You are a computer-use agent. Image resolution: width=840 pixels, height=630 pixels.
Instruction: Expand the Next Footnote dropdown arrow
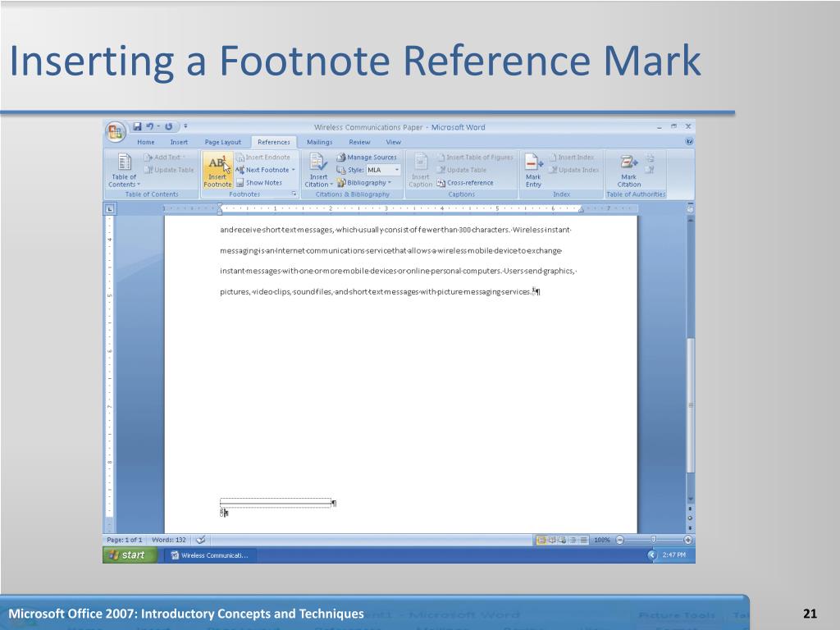pos(294,170)
